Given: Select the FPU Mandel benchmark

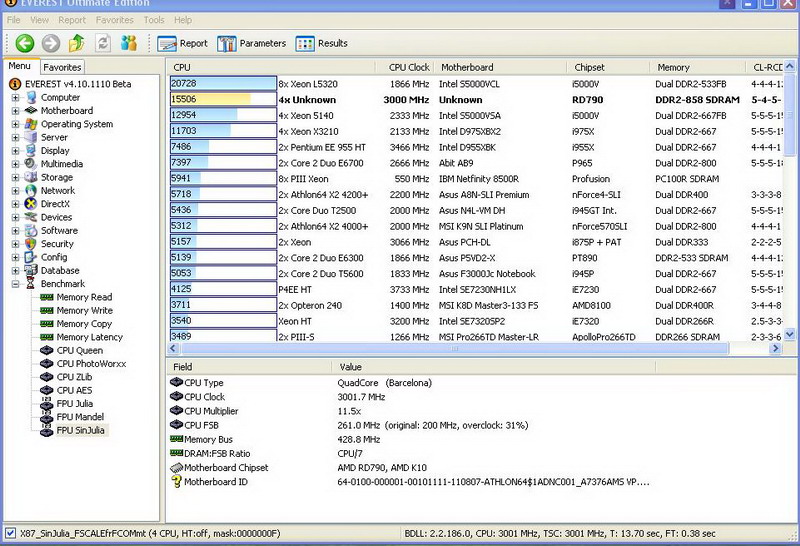Looking at the screenshot, I should [80, 417].
